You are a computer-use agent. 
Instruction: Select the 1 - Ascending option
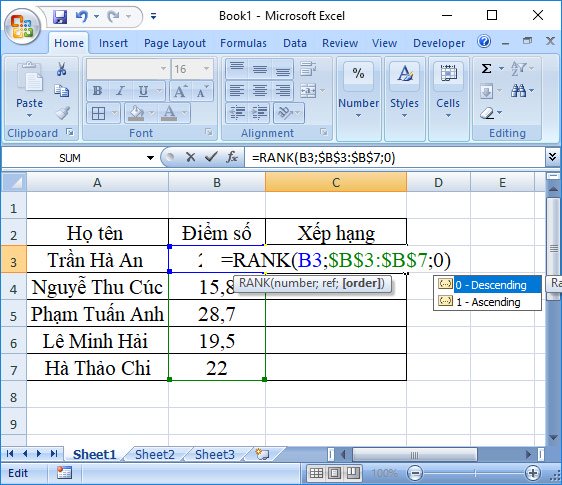[x=487, y=302]
